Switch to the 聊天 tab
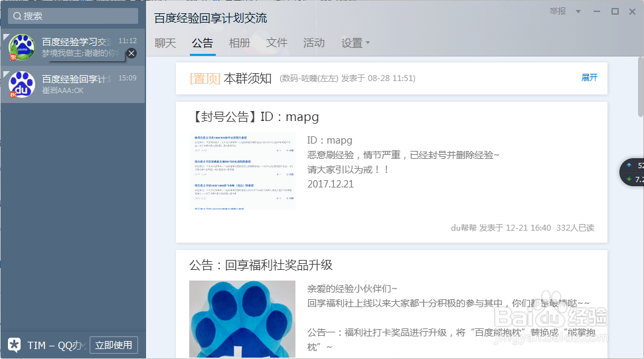Viewport: 644px width, 359px height. [165, 43]
